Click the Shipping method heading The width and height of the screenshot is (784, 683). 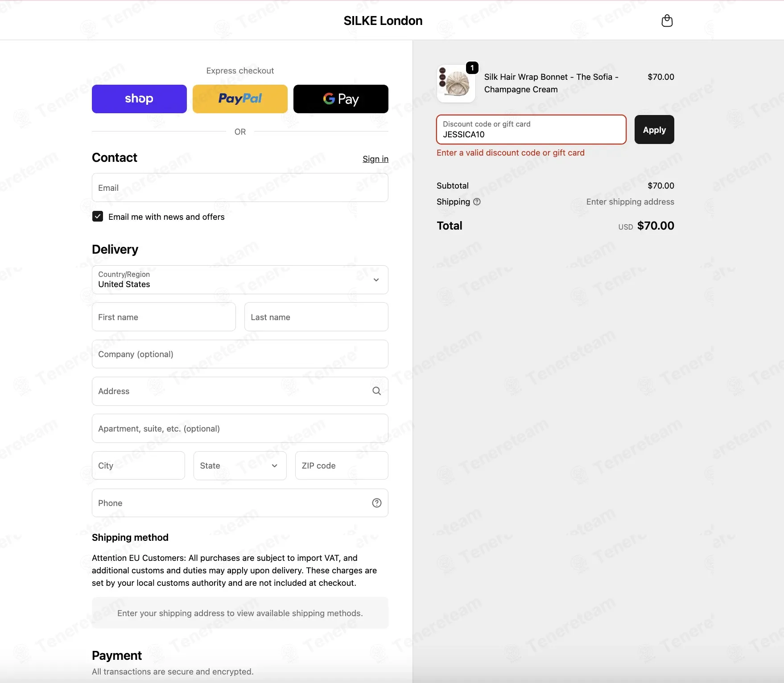[x=130, y=537]
